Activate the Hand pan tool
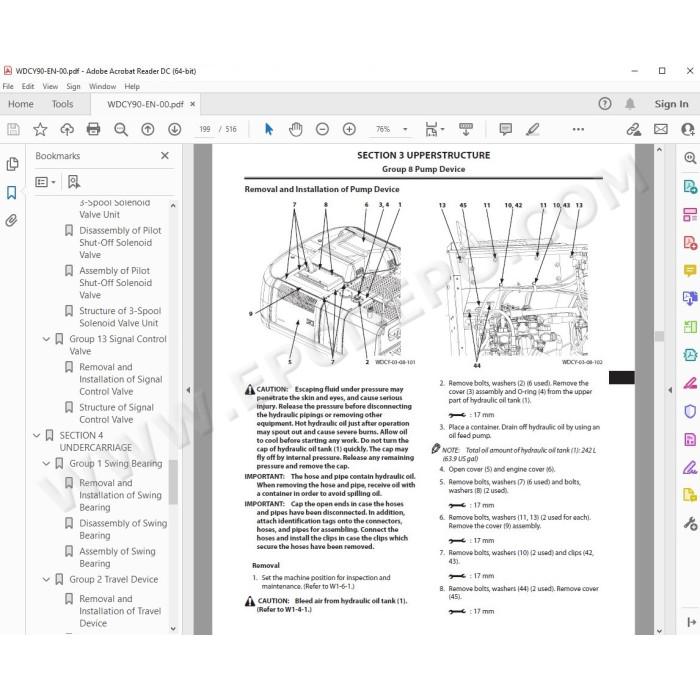Screen dimensions: 700x700 (x=296, y=129)
